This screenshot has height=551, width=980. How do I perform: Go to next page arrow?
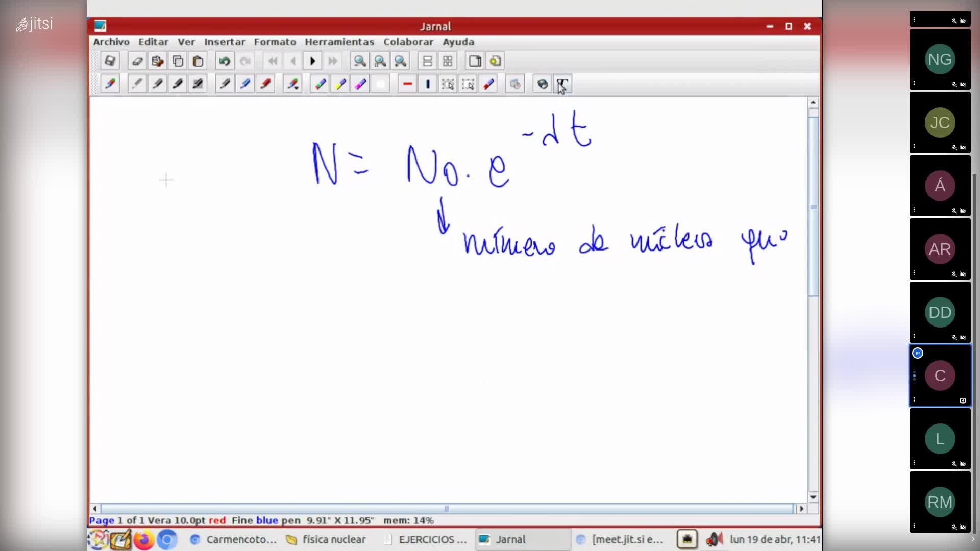(x=313, y=61)
